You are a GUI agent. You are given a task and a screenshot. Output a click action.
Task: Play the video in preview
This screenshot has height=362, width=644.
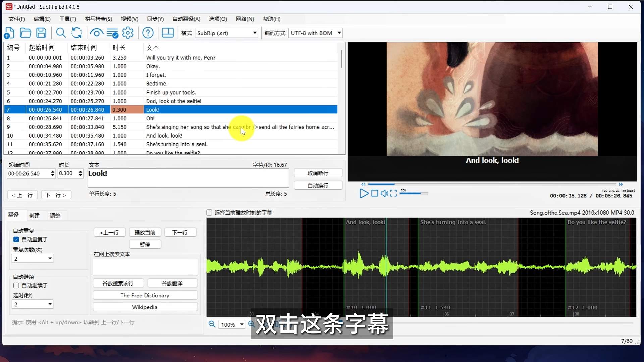pyautogui.click(x=364, y=193)
